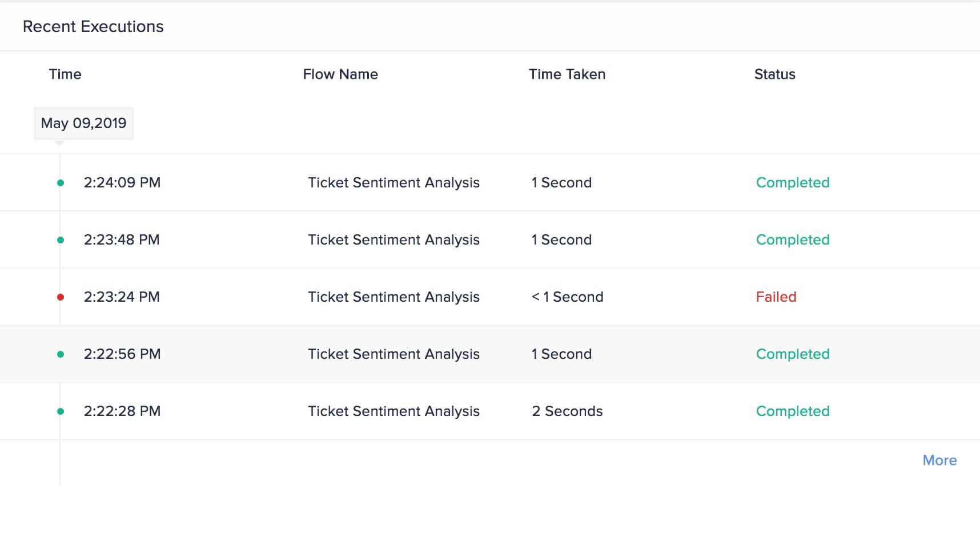Click '1 Second' in the 2:24:09 PM row
Viewport: 980px width, 560px height.
point(561,183)
